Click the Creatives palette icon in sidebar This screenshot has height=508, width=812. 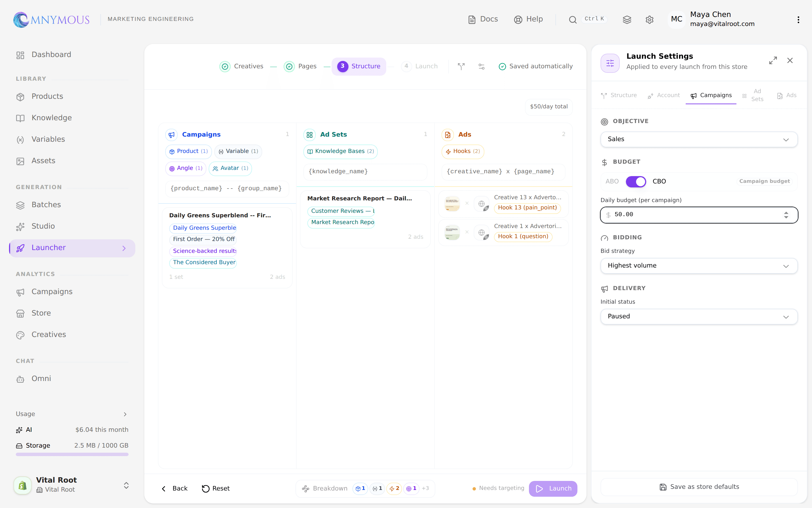pos(20,335)
